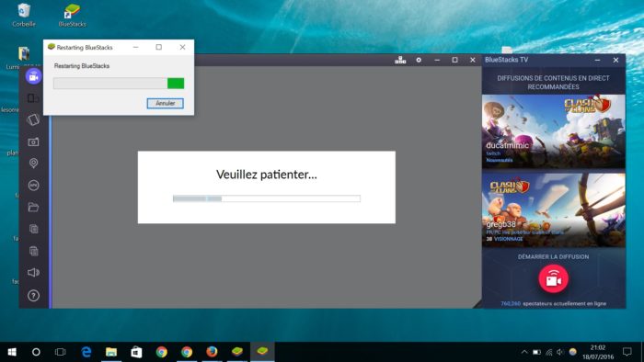The width and height of the screenshot is (644, 362).
Task: Click the clipboard paste sidebar icon
Action: point(34,251)
